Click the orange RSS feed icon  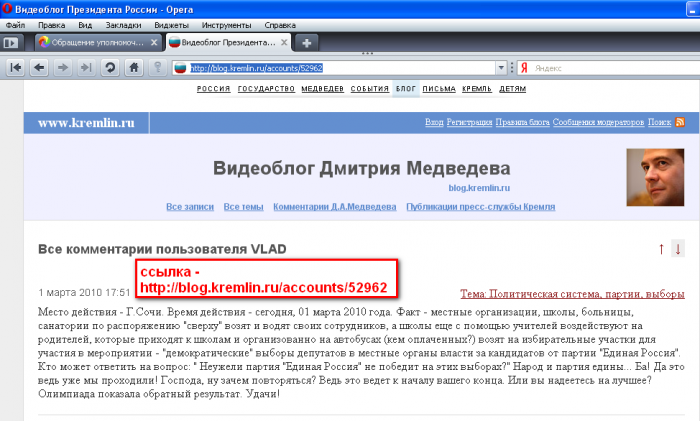point(680,122)
